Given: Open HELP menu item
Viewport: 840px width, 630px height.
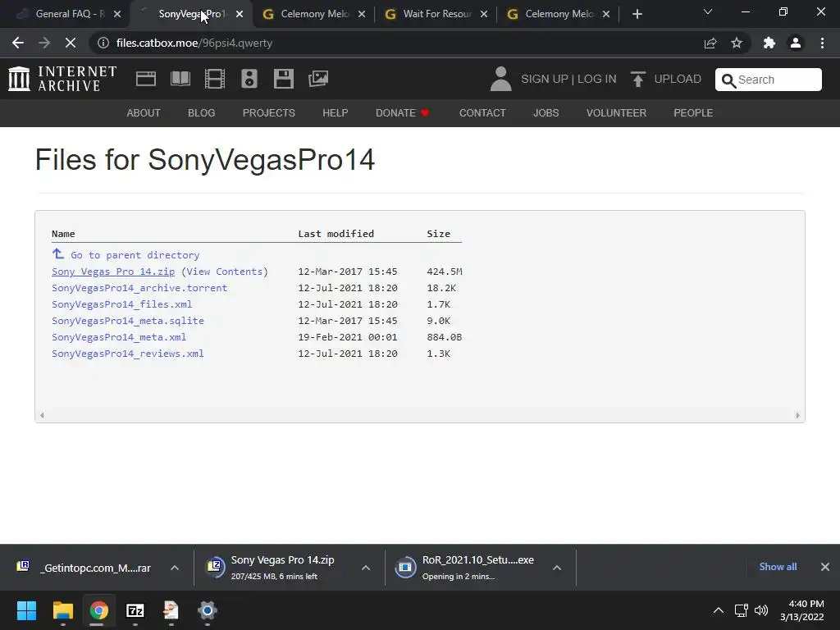Looking at the screenshot, I should pos(336,113).
